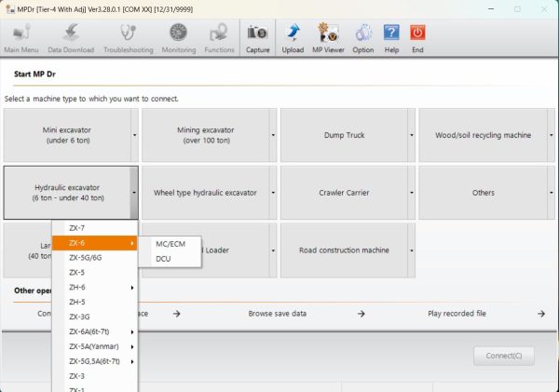Image resolution: width=559 pixels, height=392 pixels.
Task: Click the Capture camera icon
Action: pos(258,38)
